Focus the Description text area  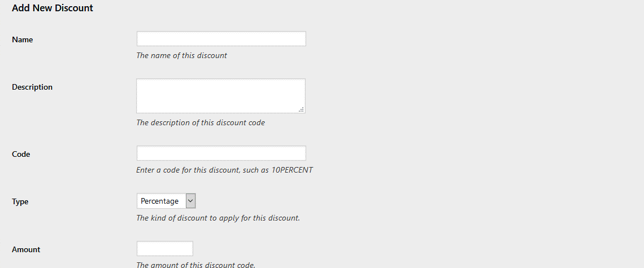coord(220,96)
